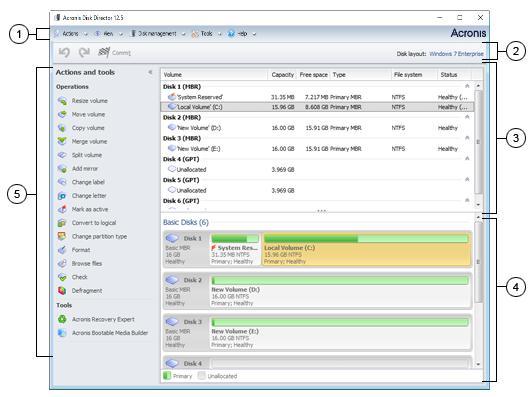Select the Local Volume (C:) partition block
Image resolution: width=529 pixels, height=397 pixels.
[x=366, y=249]
